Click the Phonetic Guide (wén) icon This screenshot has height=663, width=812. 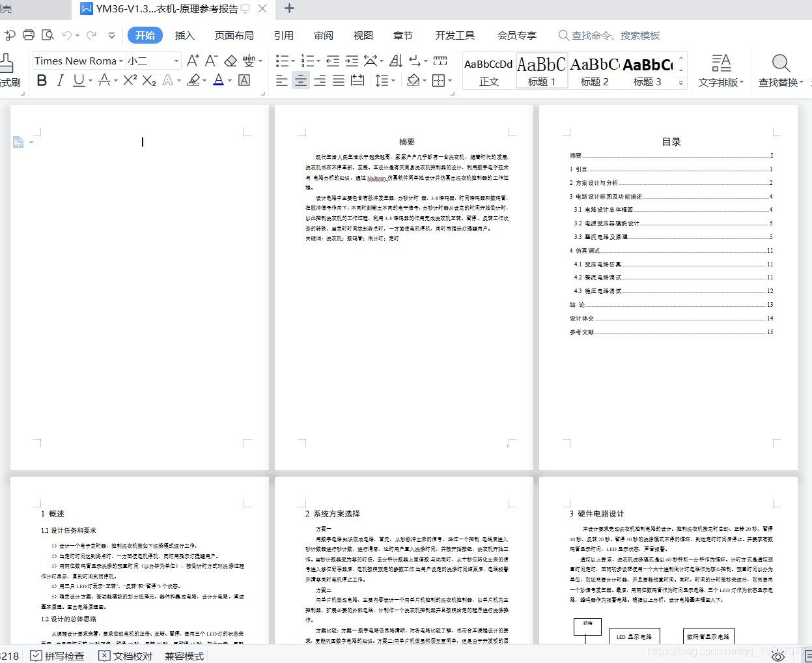pos(249,61)
